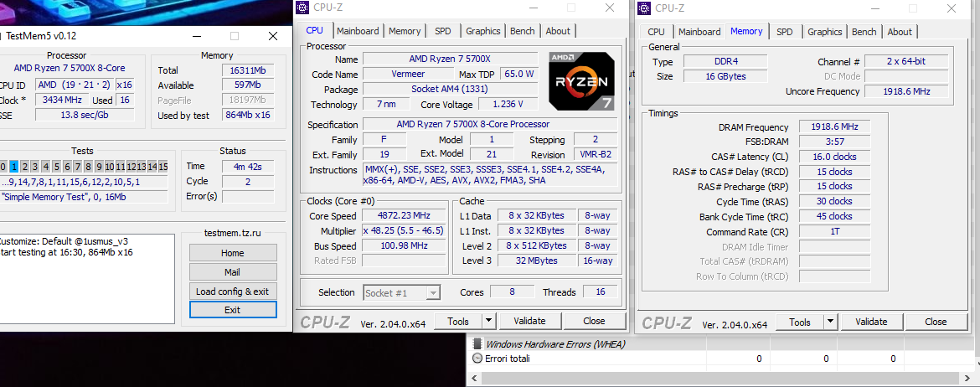The width and height of the screenshot is (980, 387).
Task: Click the Core Voltage 1.236 V field
Action: (x=508, y=105)
